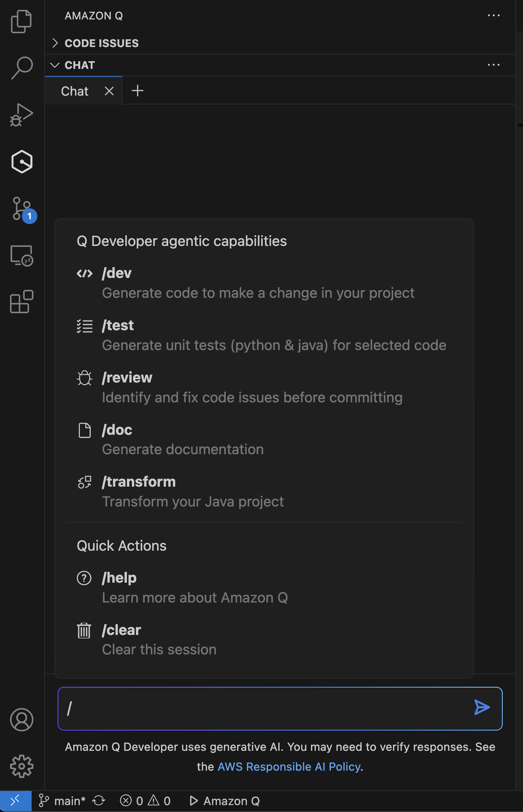Add a new chat tab
This screenshot has height=812, width=523.
pyautogui.click(x=138, y=91)
